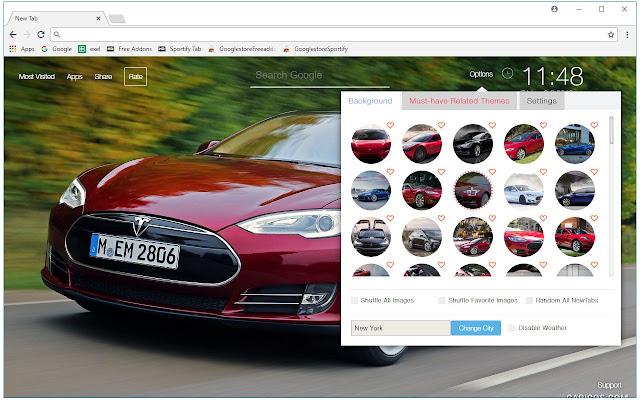Select red front-view Tesla thumbnail, first row

[x=371, y=144]
